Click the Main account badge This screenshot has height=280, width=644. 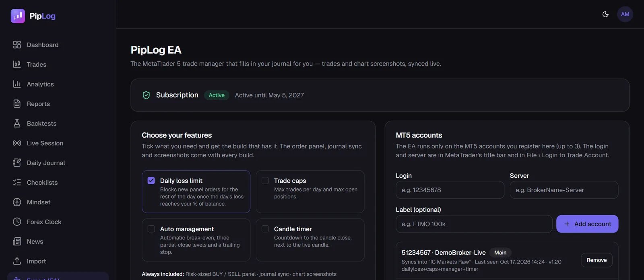coord(500,253)
